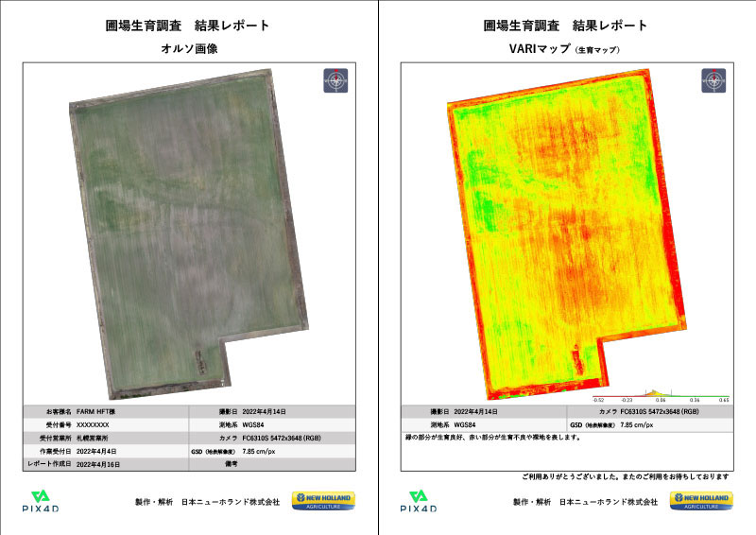Click the XXXXXXXX reception number

[x=93, y=425]
